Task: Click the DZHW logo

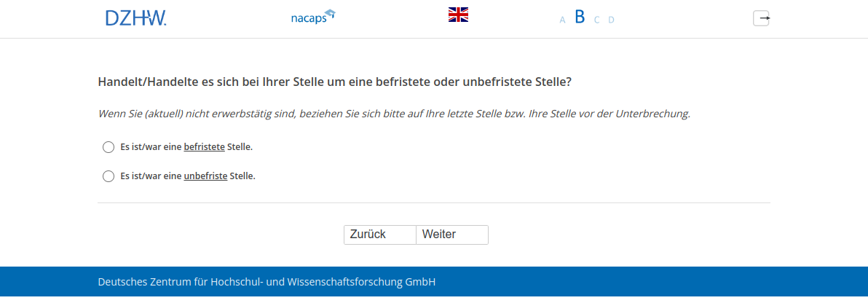Action: coord(135,18)
